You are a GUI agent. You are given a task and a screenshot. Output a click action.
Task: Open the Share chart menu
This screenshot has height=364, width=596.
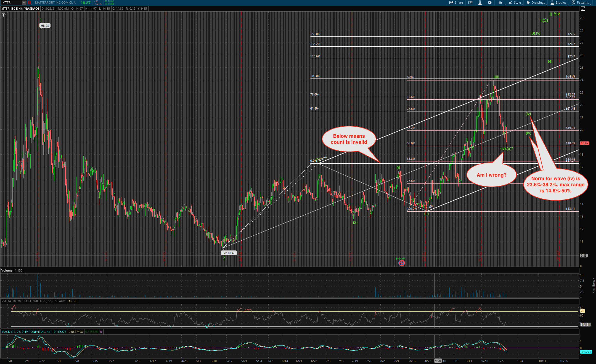point(456,2)
